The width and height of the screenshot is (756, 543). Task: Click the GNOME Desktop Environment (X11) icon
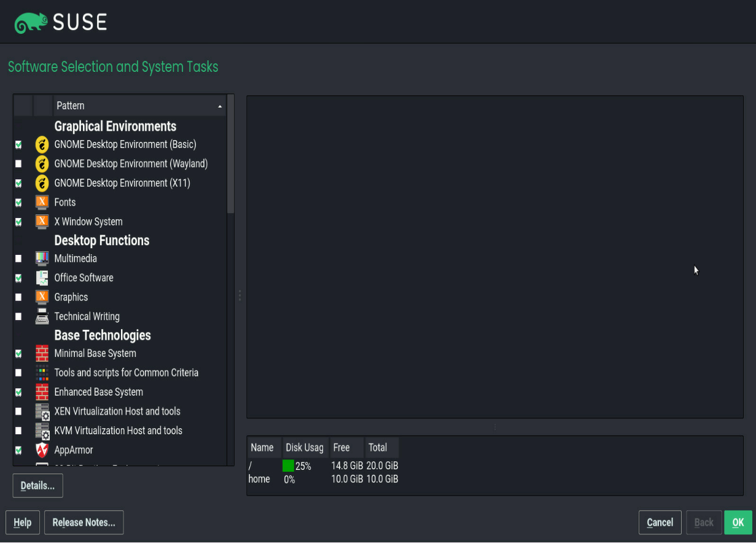[42, 183]
